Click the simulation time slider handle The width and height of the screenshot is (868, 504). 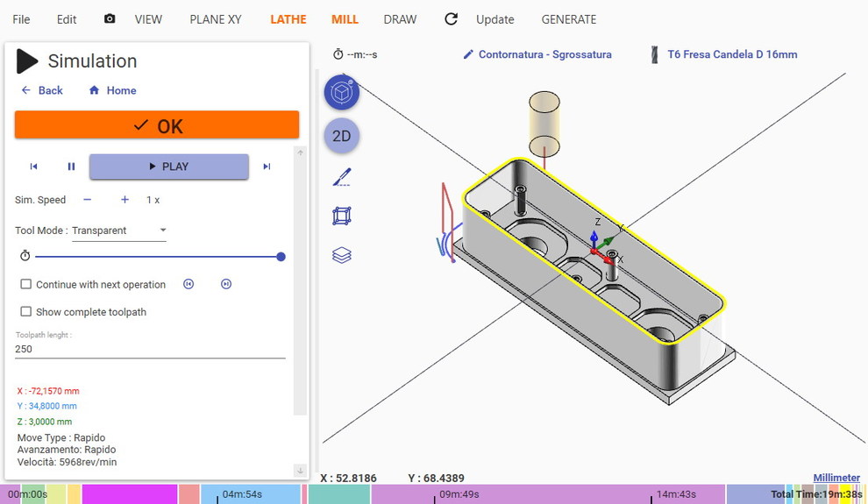281,257
